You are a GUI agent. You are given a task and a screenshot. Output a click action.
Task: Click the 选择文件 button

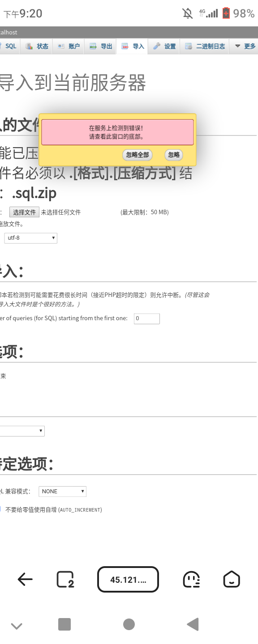pos(24,212)
